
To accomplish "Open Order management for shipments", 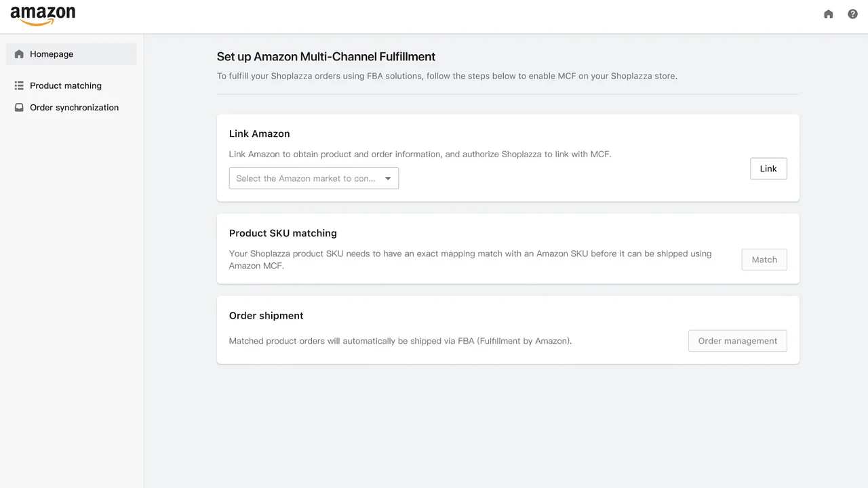I will pos(737,341).
